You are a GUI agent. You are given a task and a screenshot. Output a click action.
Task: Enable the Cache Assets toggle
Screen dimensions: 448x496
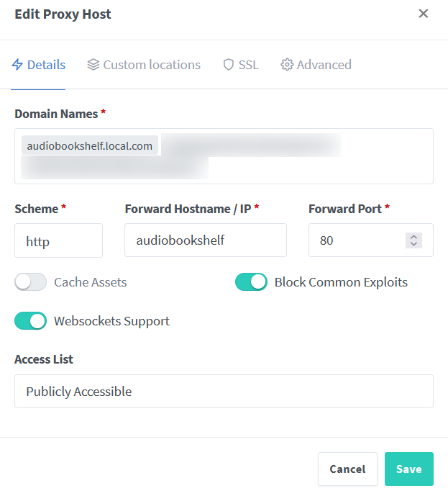coord(31,282)
